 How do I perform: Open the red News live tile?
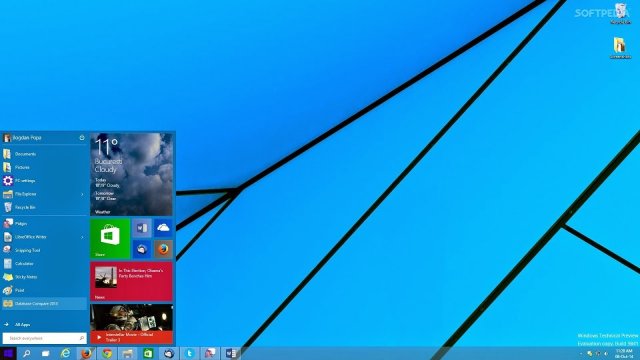pyautogui.click(x=131, y=281)
